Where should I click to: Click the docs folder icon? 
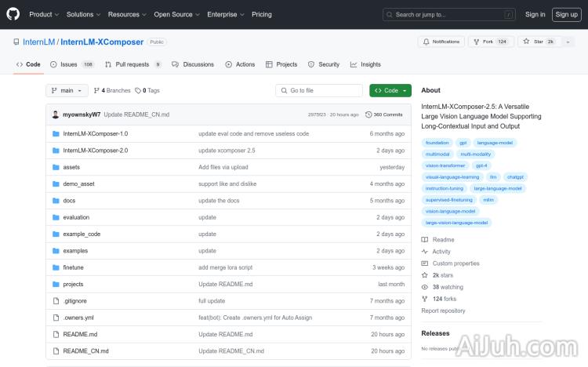pyautogui.click(x=56, y=201)
